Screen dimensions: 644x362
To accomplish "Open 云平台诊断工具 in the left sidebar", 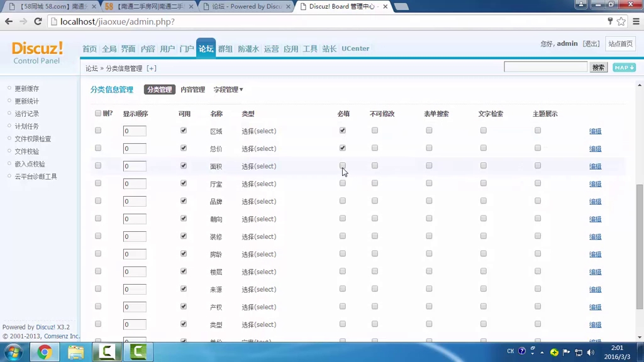I will point(36,177).
